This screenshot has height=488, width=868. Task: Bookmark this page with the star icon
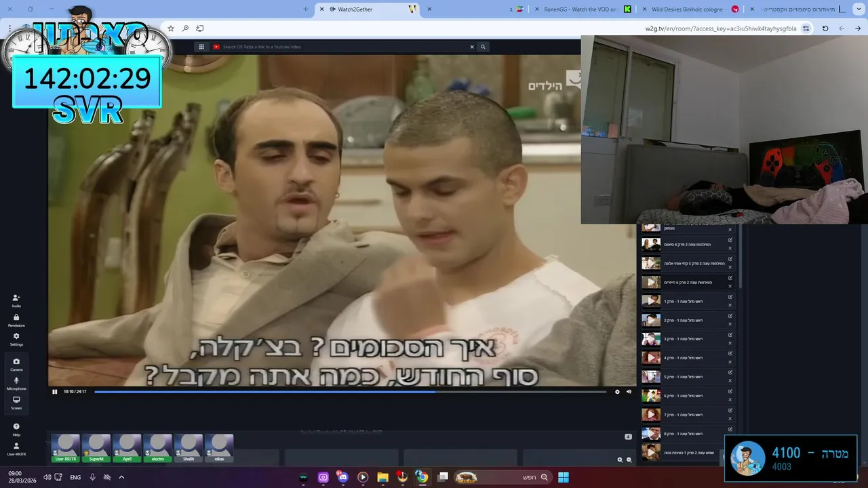point(171,28)
